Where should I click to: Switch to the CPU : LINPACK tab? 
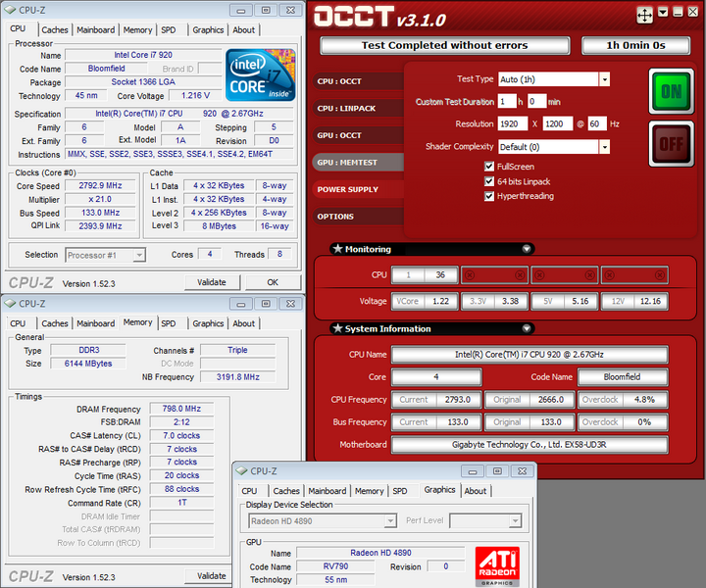[x=358, y=109]
